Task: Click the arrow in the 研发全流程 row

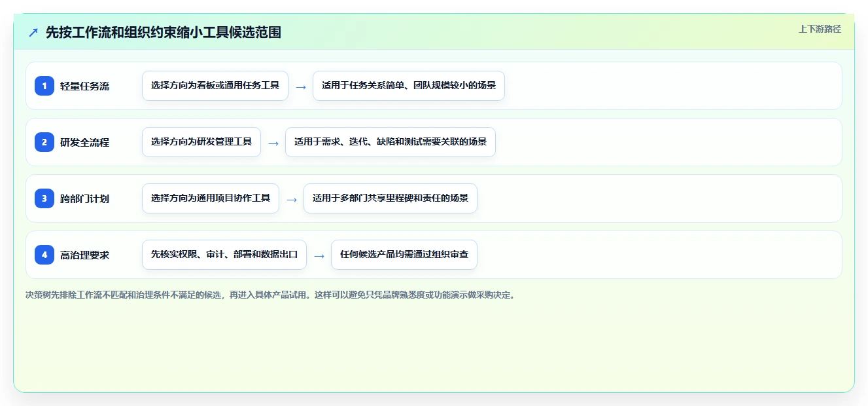Action: click(x=273, y=143)
